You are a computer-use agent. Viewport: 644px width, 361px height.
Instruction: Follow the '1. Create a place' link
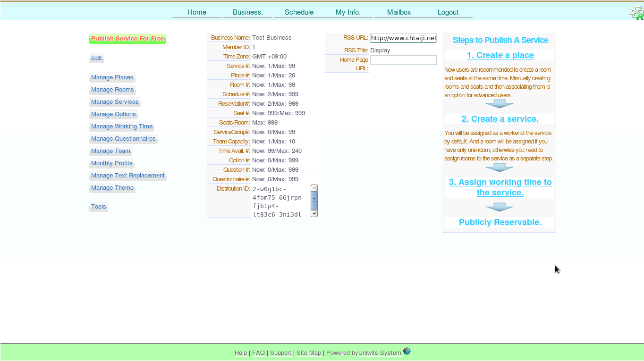click(x=500, y=55)
